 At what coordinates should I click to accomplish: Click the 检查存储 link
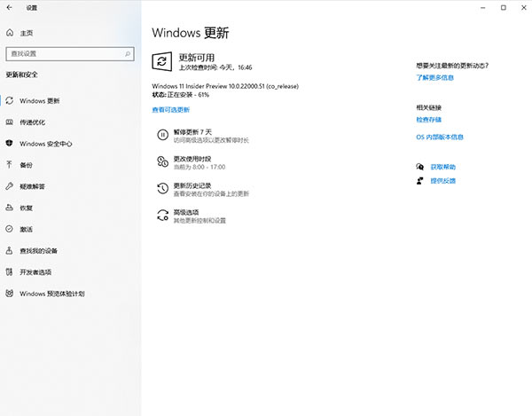[x=429, y=120]
